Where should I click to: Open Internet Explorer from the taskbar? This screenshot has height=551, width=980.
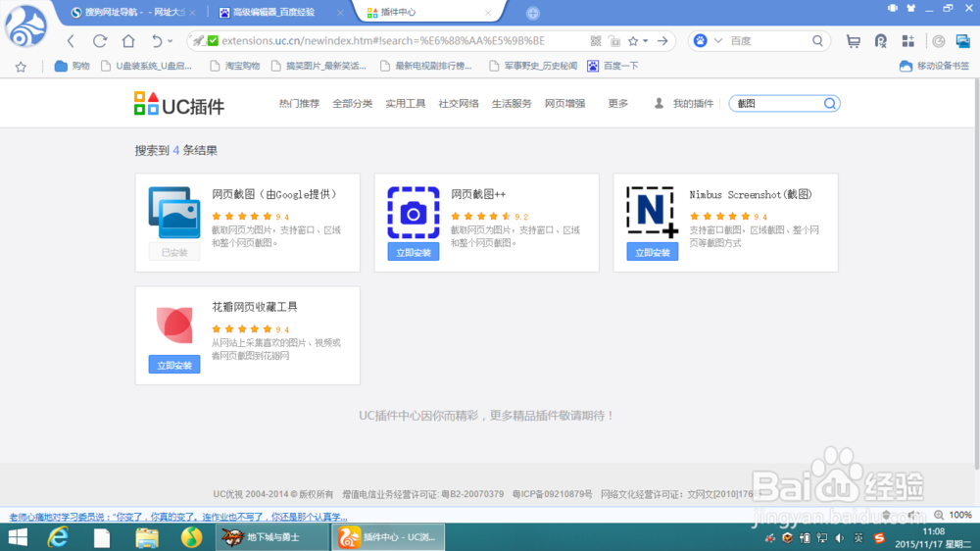coord(58,537)
